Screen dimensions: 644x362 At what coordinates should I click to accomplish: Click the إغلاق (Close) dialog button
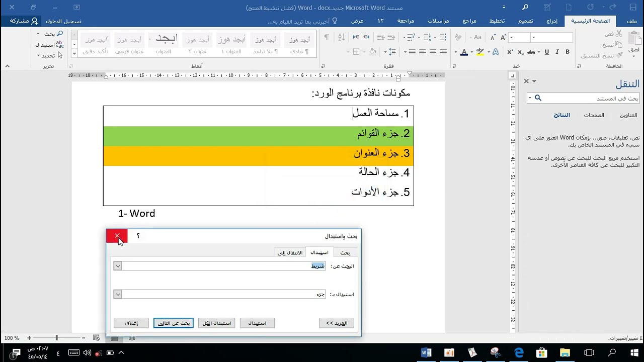pyautogui.click(x=131, y=323)
